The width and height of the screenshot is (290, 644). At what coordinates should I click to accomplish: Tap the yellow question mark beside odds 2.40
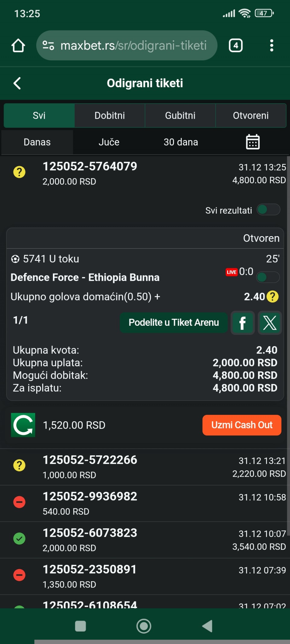pyautogui.click(x=272, y=296)
